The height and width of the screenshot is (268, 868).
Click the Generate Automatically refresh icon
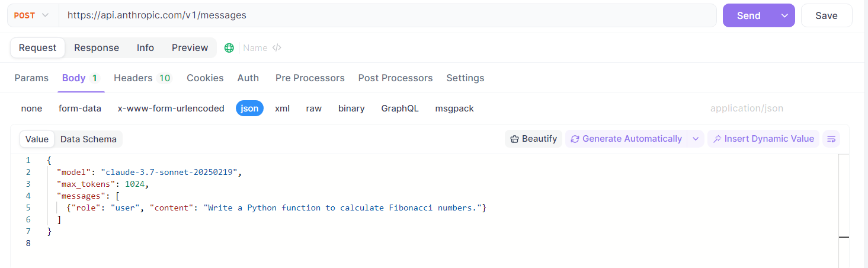(575, 139)
